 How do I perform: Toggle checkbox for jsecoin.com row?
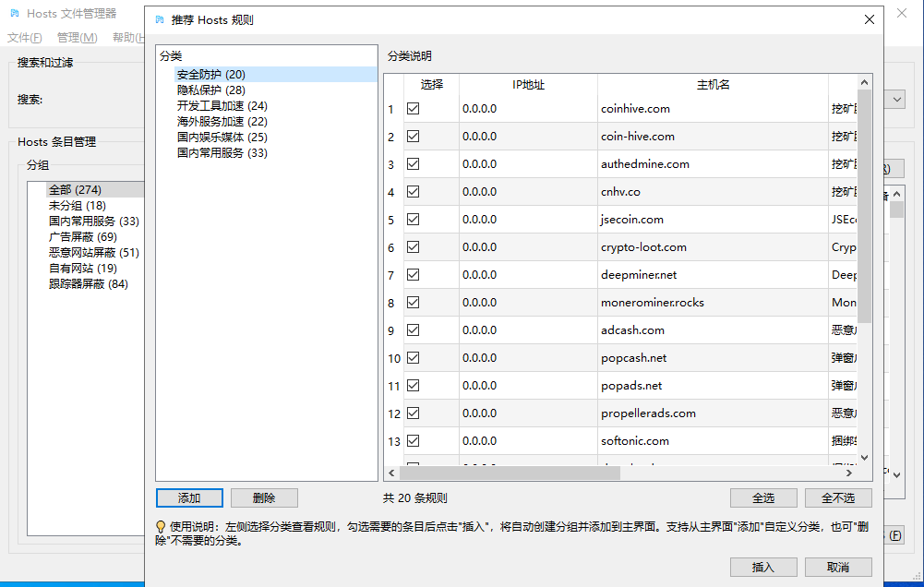click(413, 220)
